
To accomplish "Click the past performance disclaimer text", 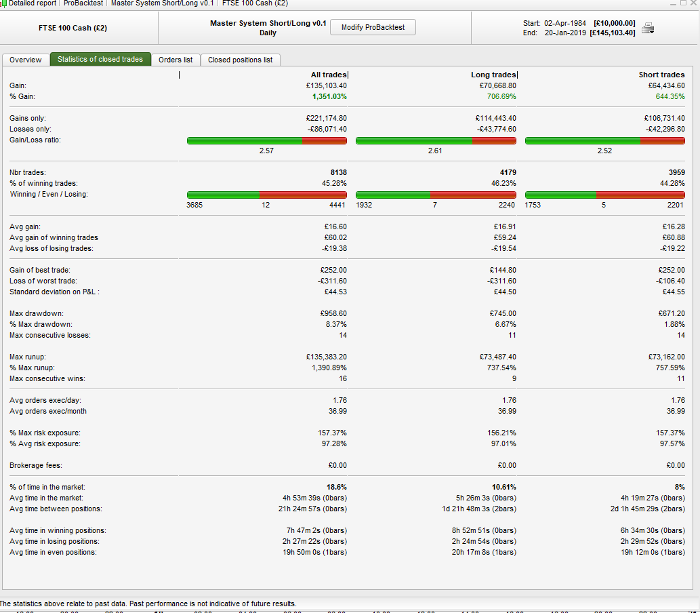I will coord(148,604).
